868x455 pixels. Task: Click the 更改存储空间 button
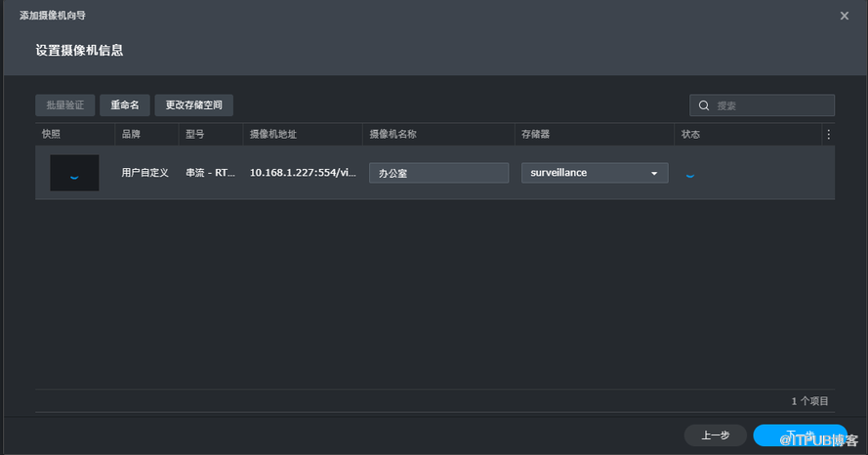(193, 105)
